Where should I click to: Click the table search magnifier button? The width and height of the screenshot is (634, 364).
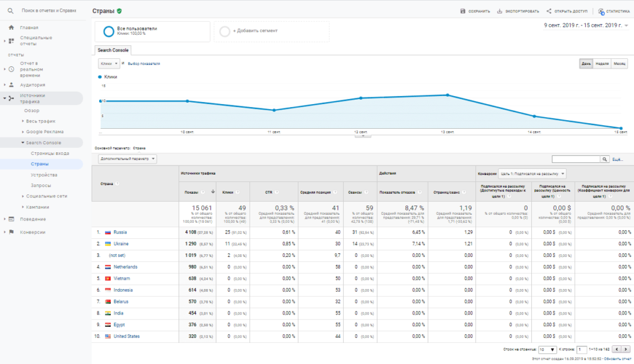[x=605, y=159]
